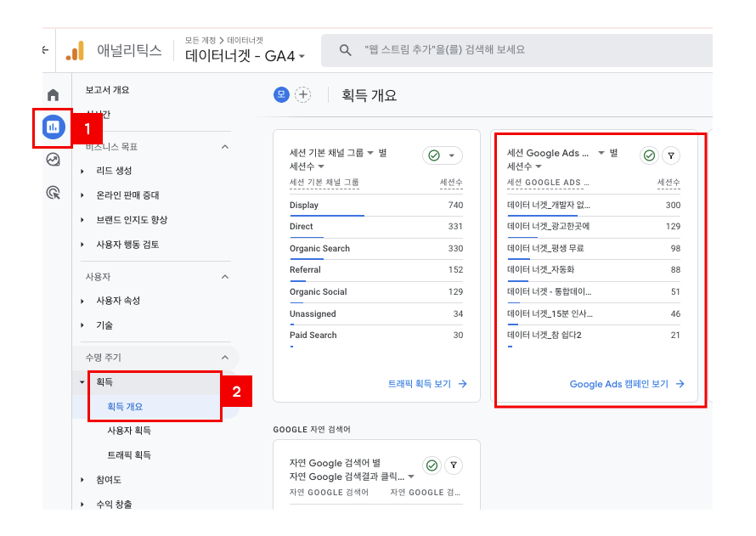Click the 데이터 너겟 - 통합데이... campaign row
756x536 pixels.
[x=594, y=292]
